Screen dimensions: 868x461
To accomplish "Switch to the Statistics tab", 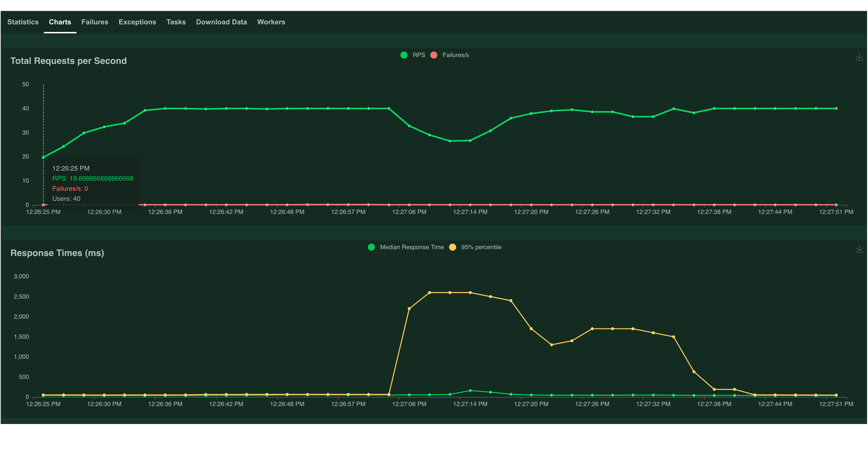I will [23, 22].
